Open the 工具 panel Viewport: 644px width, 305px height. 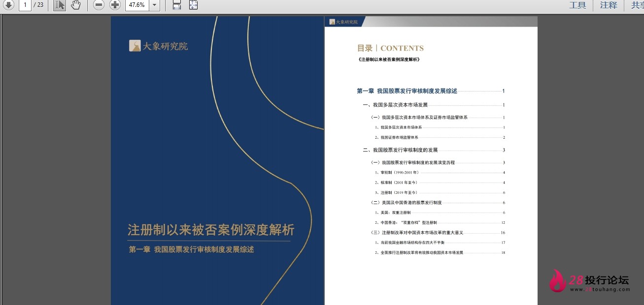tap(577, 5)
